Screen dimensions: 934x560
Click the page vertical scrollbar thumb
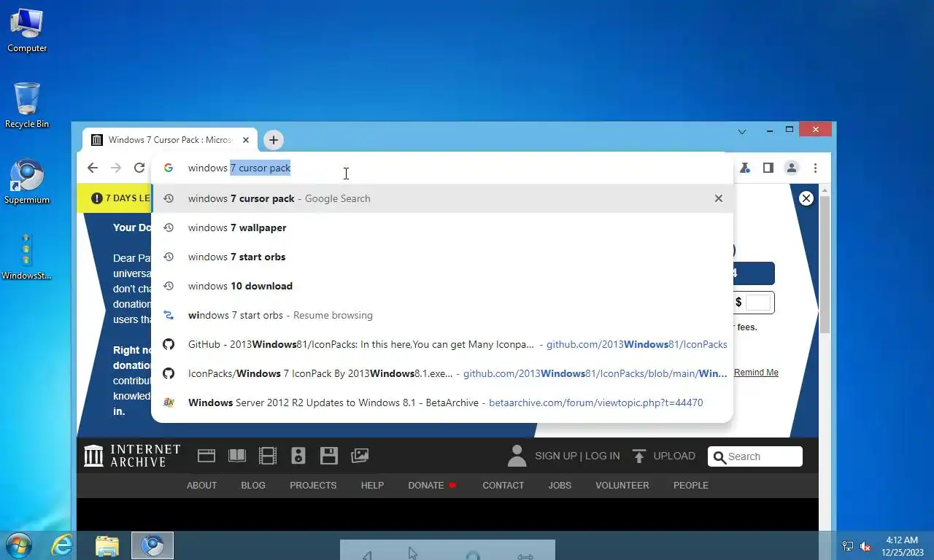point(825,265)
